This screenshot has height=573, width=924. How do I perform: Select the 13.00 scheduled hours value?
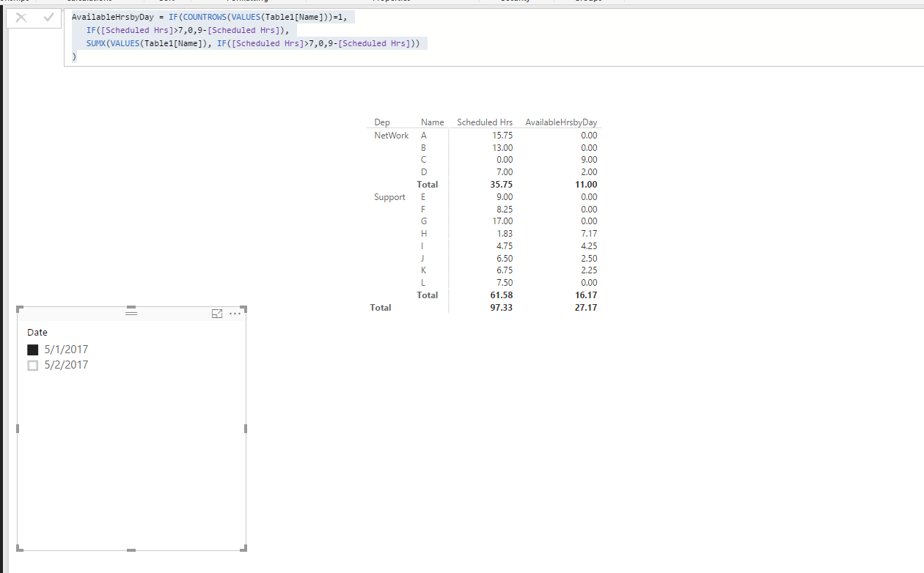(502, 148)
